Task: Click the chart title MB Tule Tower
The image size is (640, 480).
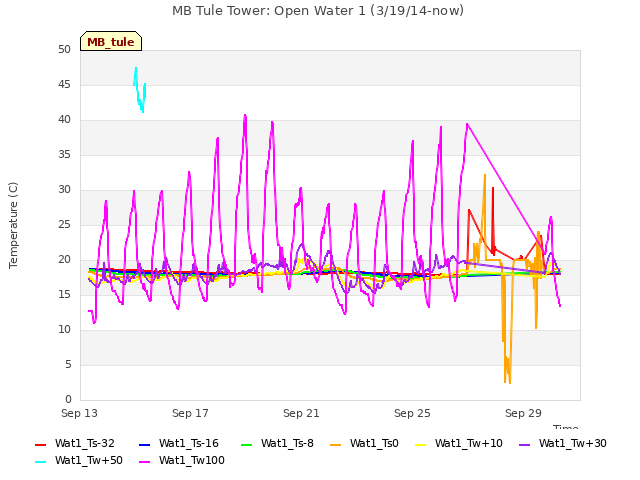Action: (318, 11)
